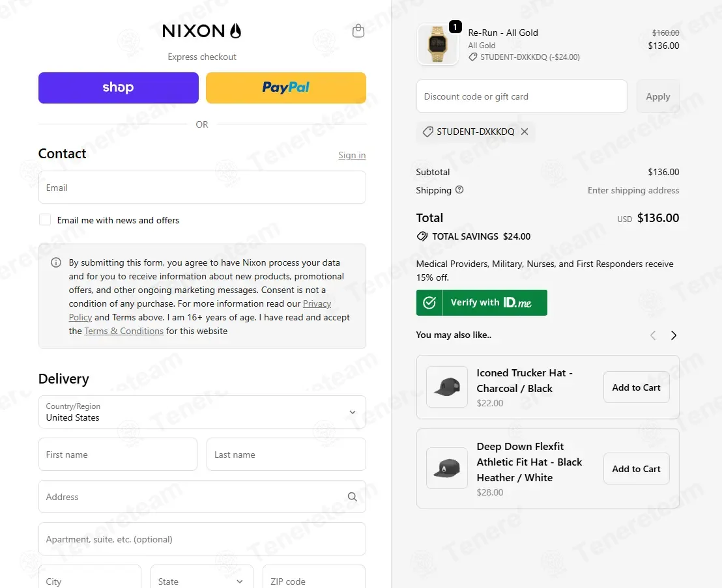Click the Verify with ID.me button
The height and width of the screenshot is (588, 722).
click(x=482, y=303)
